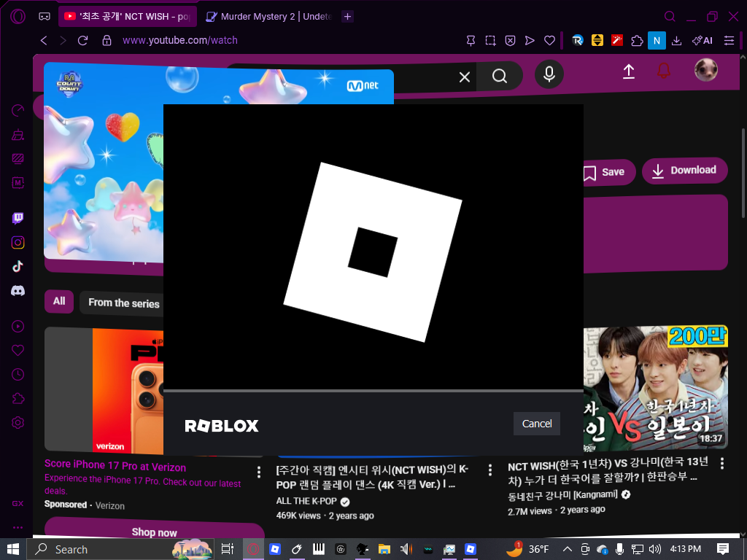Open YouTube notifications bell
The height and width of the screenshot is (560, 747).
tap(664, 71)
